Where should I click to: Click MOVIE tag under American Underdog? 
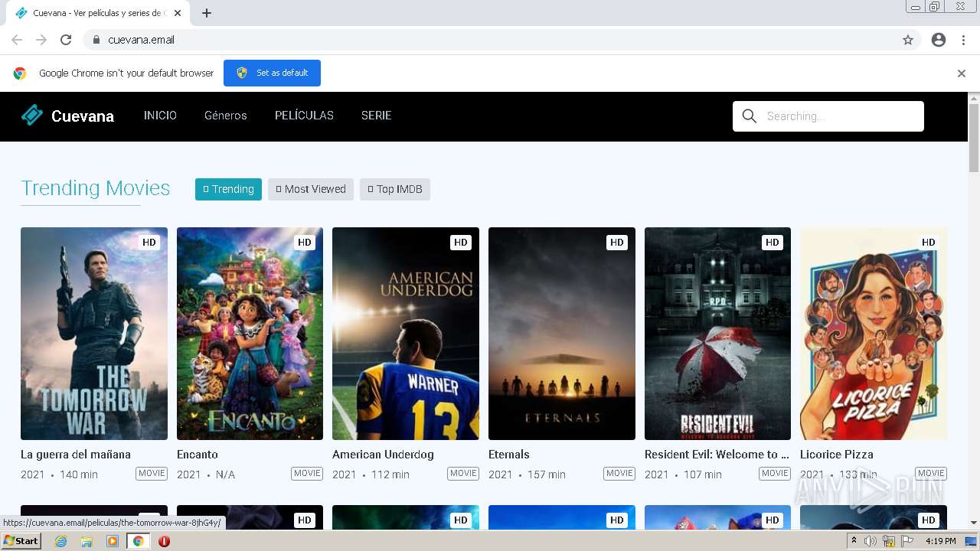click(463, 474)
